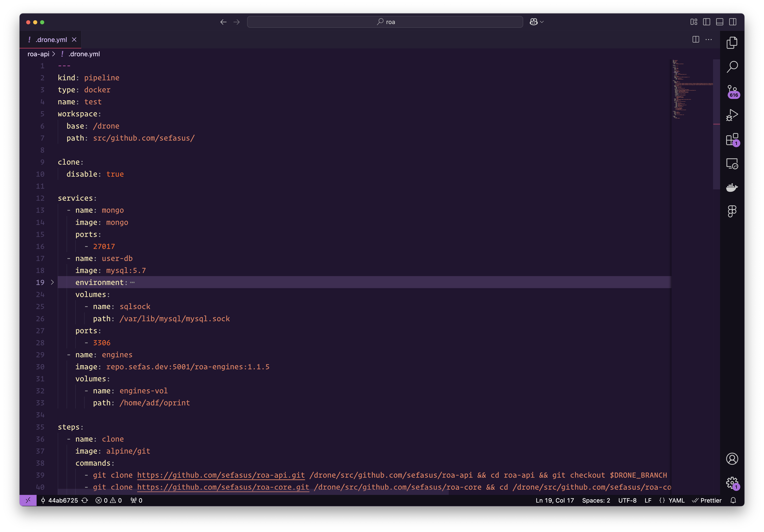Image resolution: width=764 pixels, height=532 pixels.
Task: Click the command center search box roa
Action: (385, 22)
